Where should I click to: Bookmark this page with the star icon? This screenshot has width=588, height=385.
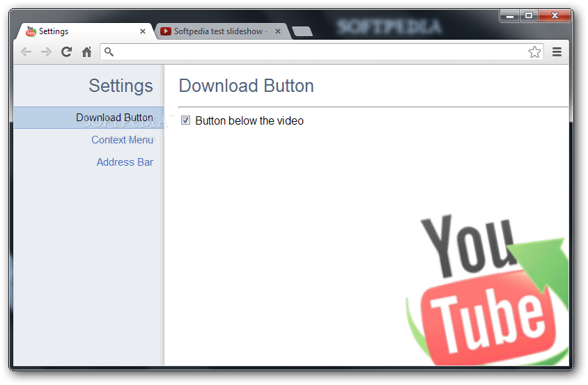pos(534,52)
